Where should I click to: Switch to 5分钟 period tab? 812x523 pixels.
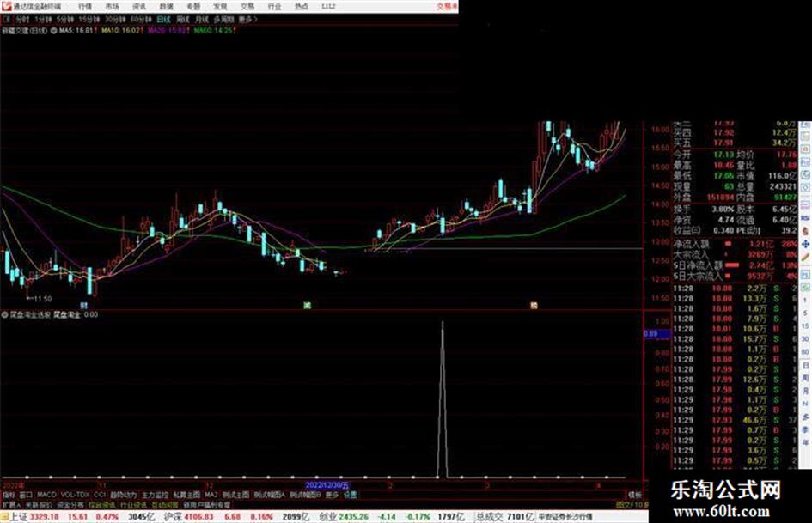coord(64,19)
